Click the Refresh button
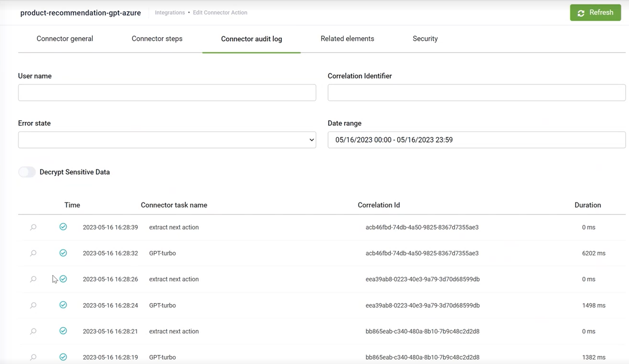Image resolution: width=629 pixels, height=364 pixels. pos(595,13)
